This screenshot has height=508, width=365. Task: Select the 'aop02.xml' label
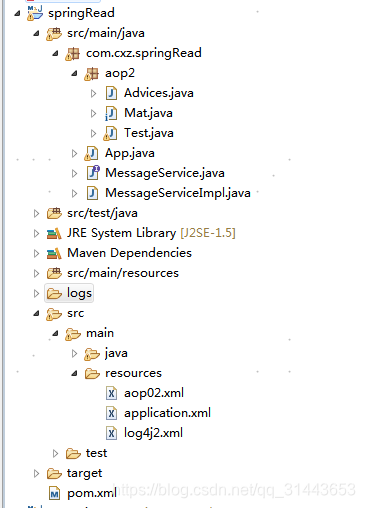[154, 393]
